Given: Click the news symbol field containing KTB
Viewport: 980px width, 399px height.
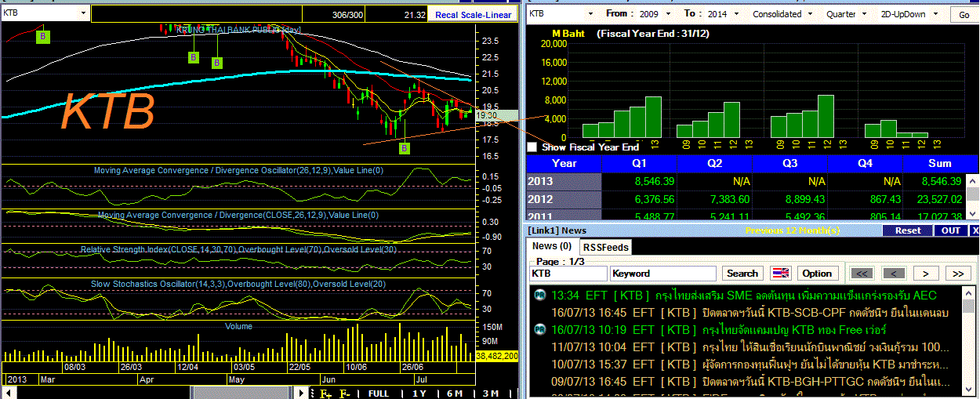Looking at the screenshot, I should pyautogui.click(x=568, y=273).
